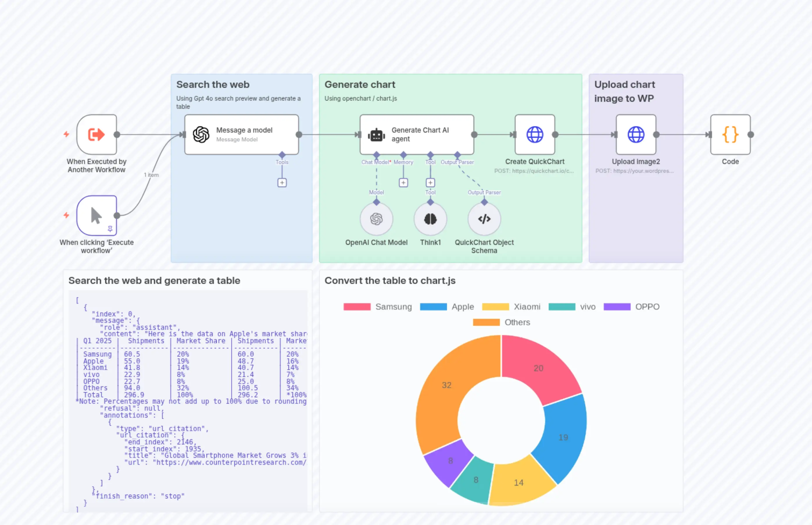Open the Upload image2 node
The image size is (812, 525).
point(636,134)
